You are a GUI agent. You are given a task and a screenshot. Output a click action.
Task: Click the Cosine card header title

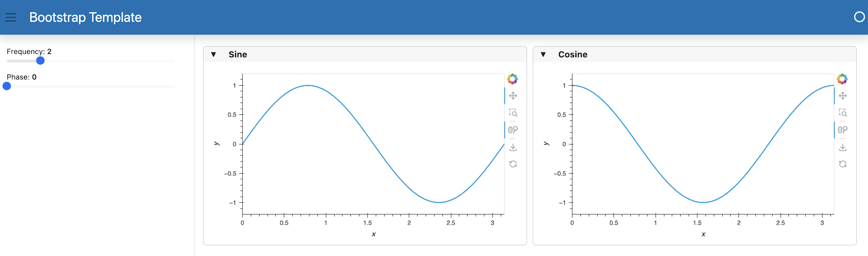pos(573,55)
